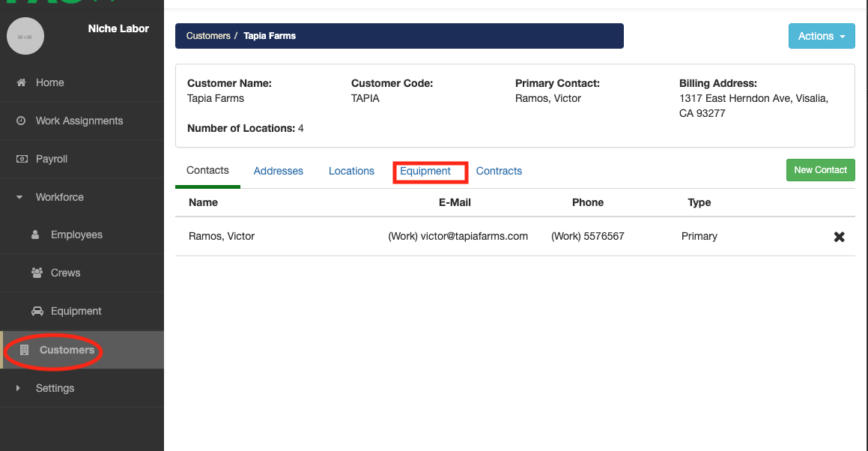Viewport: 868px width, 451px height.
Task: Open the Contracts tab
Action: (x=499, y=171)
